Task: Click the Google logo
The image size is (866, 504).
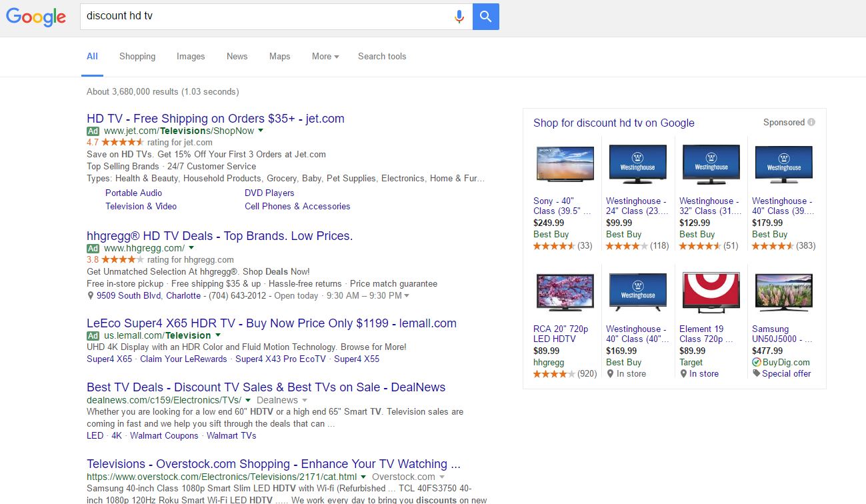Action: (36, 17)
